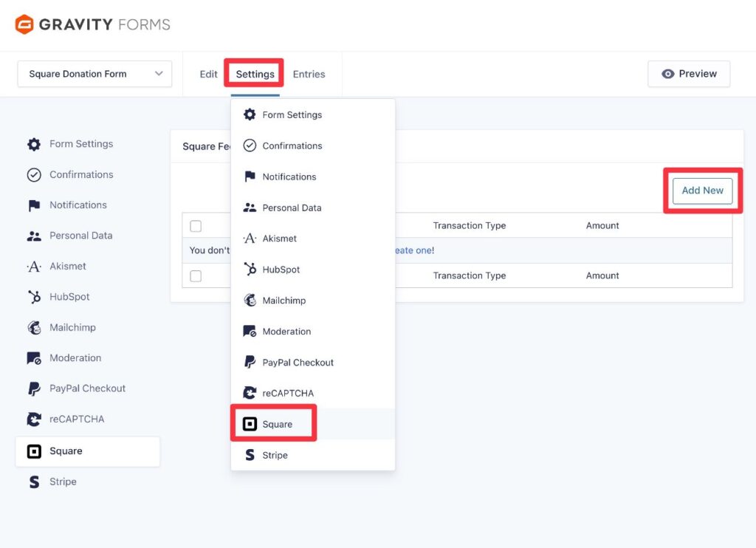Click the 'create one' link

click(414, 250)
